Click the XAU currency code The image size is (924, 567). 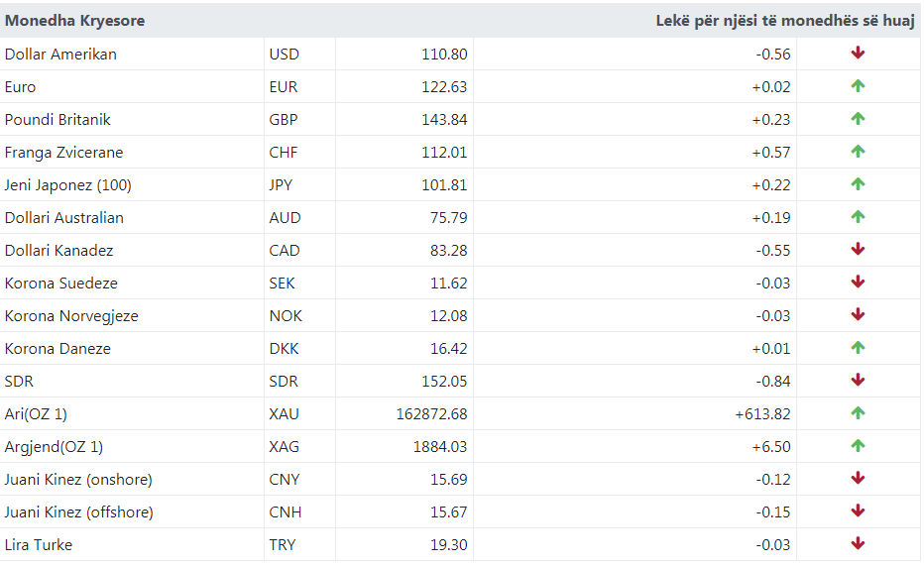pyautogui.click(x=285, y=413)
